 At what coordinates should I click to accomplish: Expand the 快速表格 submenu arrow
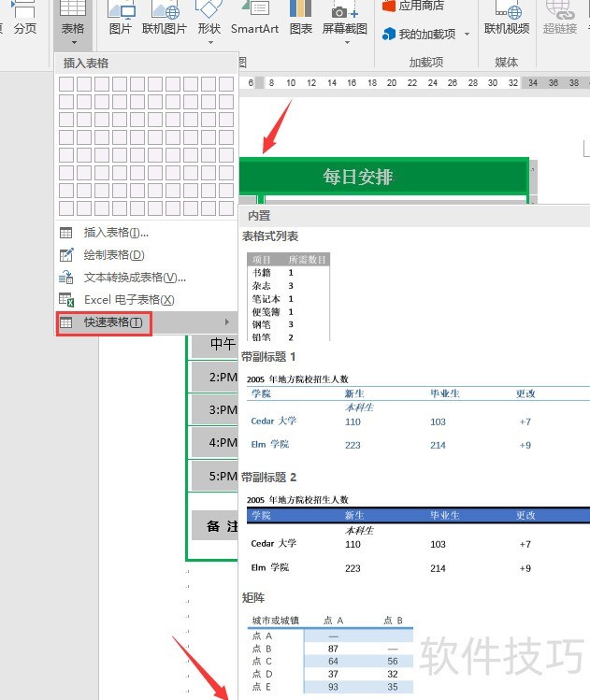227,321
